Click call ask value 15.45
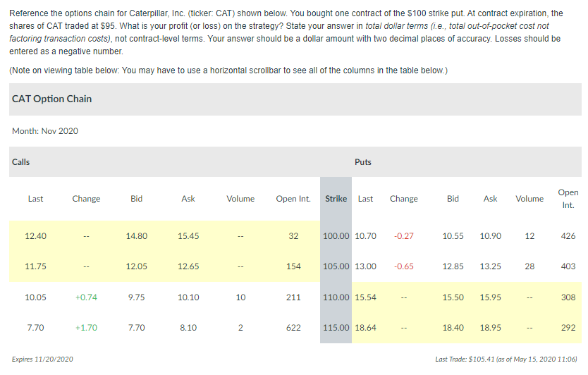Viewport: 588px width, 375px height. pyautogui.click(x=188, y=236)
